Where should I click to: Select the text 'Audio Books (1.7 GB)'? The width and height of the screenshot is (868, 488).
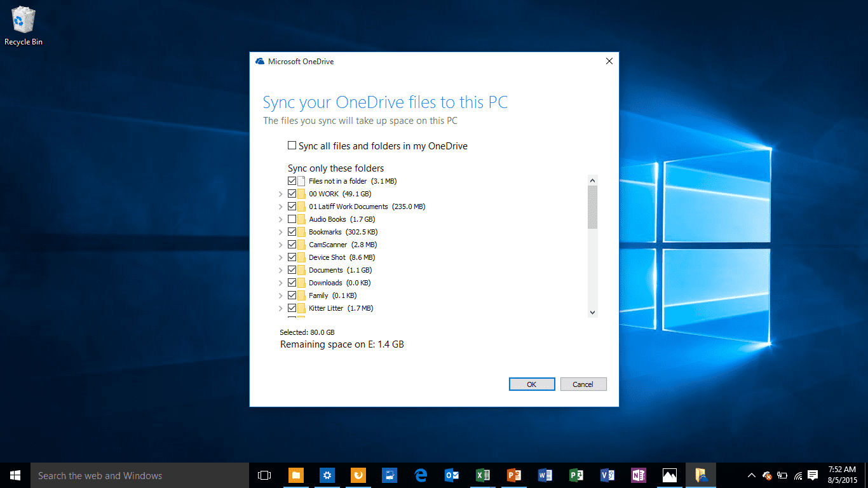click(342, 219)
